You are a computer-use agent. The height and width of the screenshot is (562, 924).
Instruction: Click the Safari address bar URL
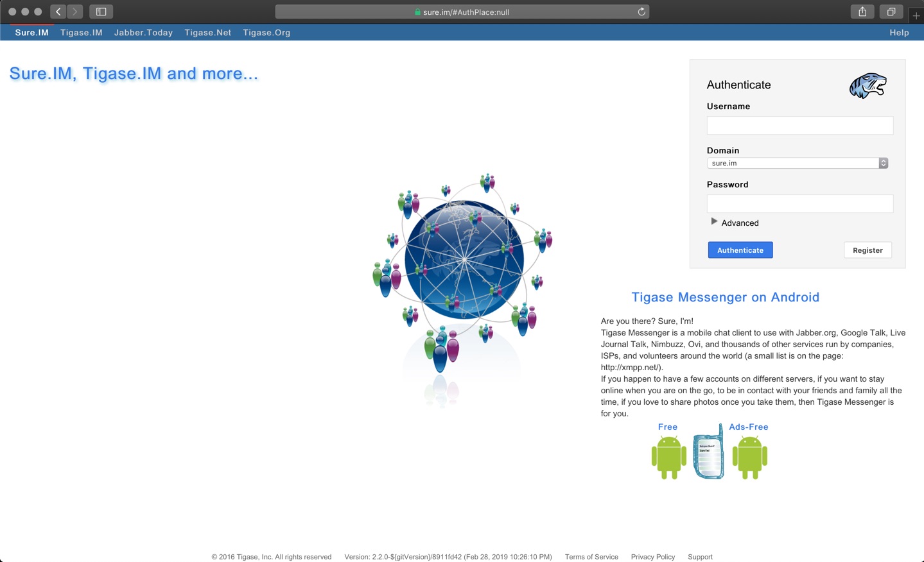click(x=466, y=12)
